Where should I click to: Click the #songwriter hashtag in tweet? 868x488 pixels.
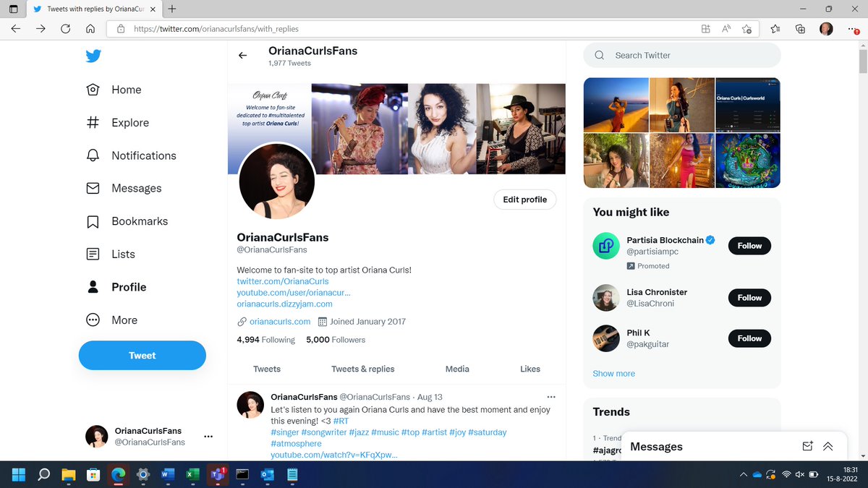(x=323, y=432)
